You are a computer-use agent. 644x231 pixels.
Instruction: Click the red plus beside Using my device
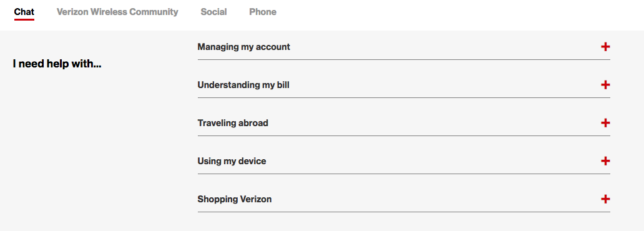[605, 161]
